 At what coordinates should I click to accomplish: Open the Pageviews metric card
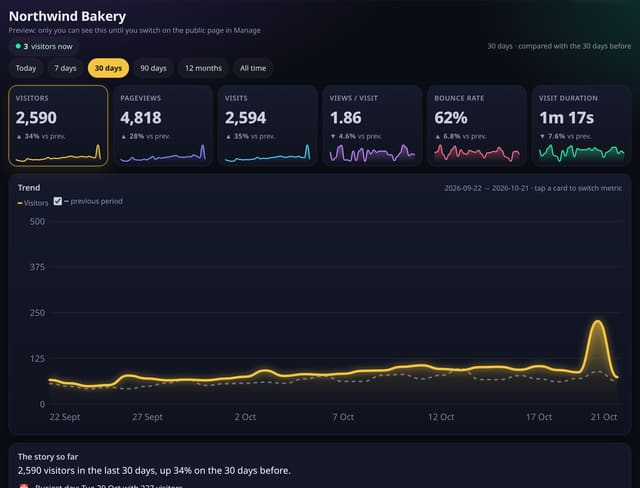point(163,126)
